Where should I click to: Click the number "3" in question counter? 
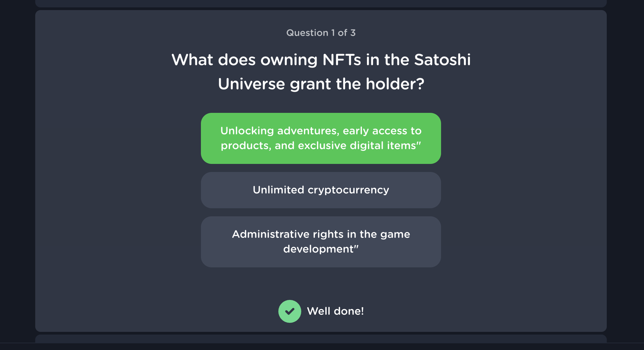pyautogui.click(x=353, y=33)
